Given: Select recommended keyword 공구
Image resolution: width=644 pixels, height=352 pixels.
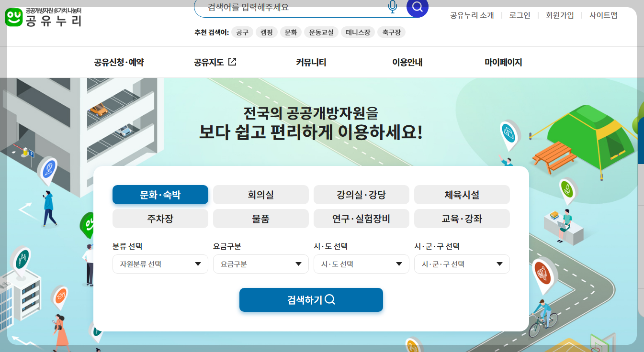Looking at the screenshot, I should [242, 33].
